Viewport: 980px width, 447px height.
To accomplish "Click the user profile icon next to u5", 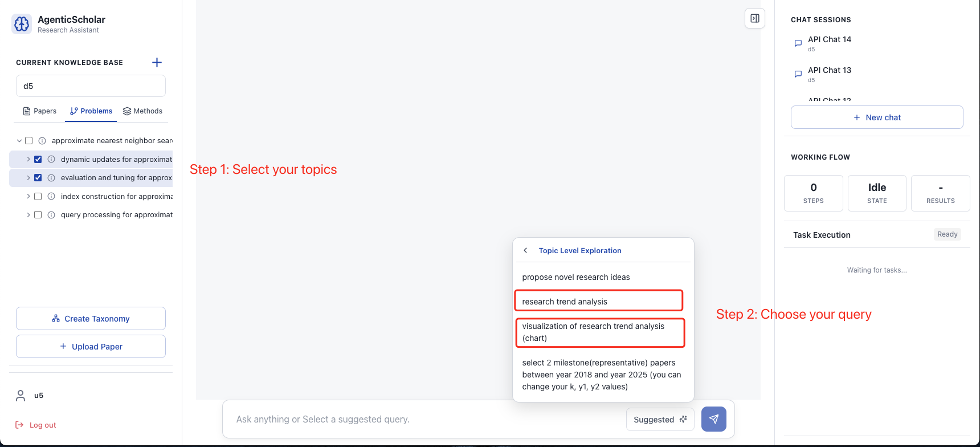I will point(21,395).
